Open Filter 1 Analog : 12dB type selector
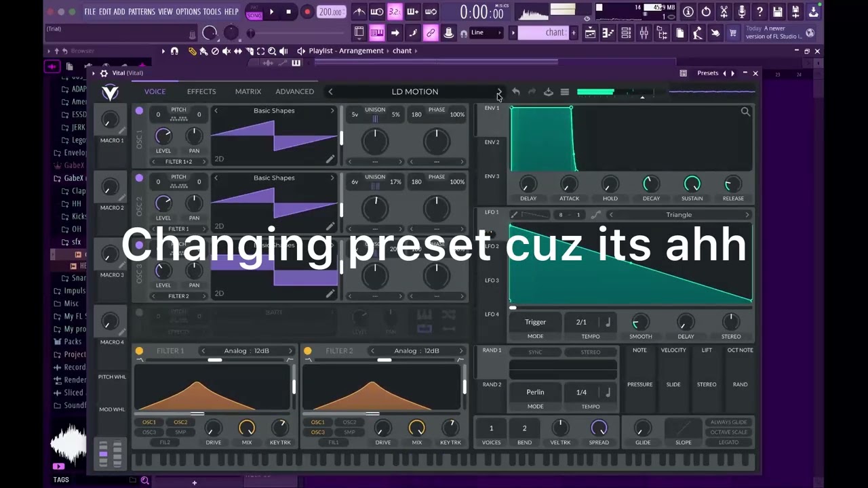The image size is (868, 488). (247, 350)
